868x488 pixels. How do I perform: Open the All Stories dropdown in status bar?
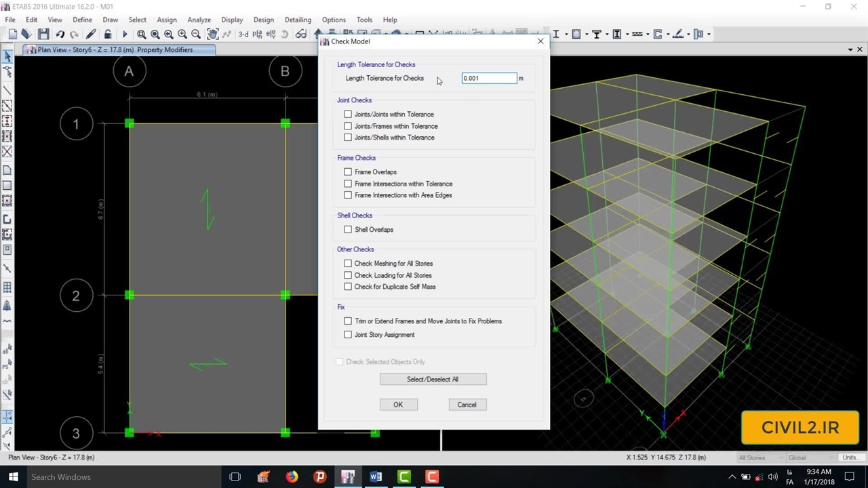click(x=757, y=457)
